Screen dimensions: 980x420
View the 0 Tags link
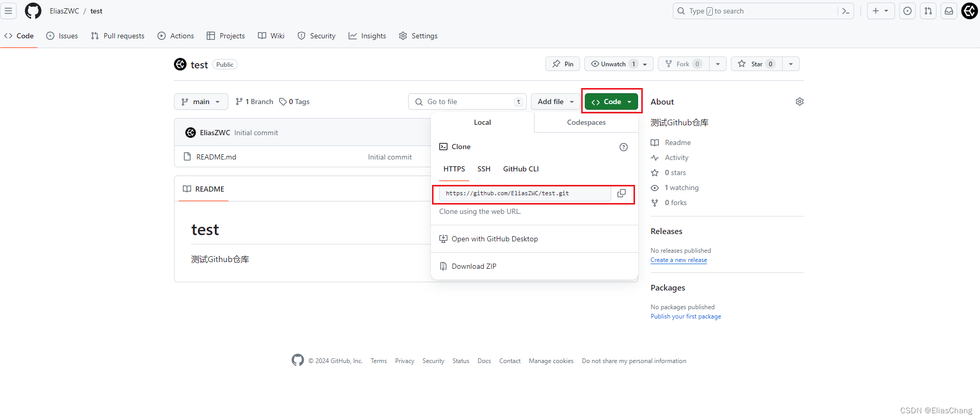coord(294,102)
